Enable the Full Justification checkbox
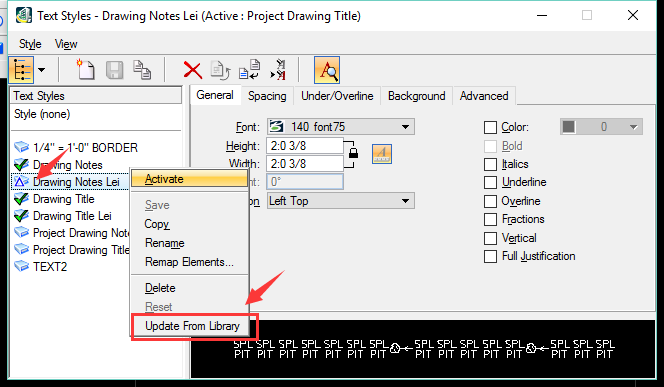 [x=490, y=256]
